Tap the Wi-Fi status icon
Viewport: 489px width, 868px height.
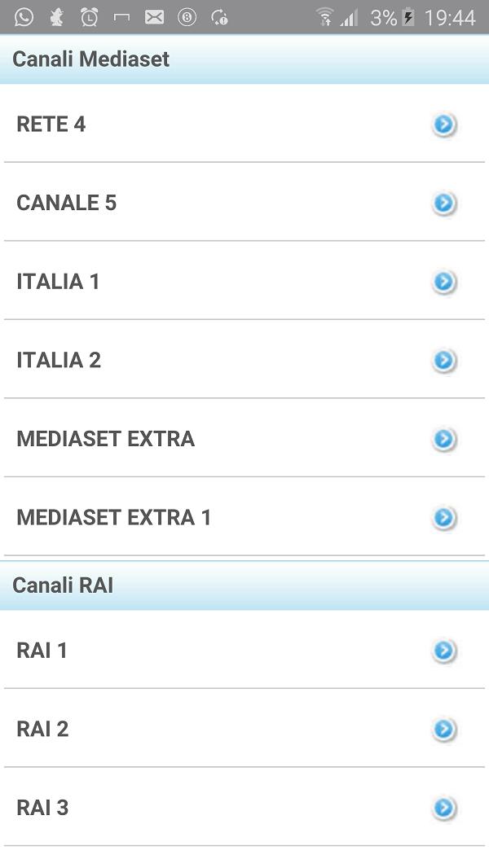pos(324,15)
